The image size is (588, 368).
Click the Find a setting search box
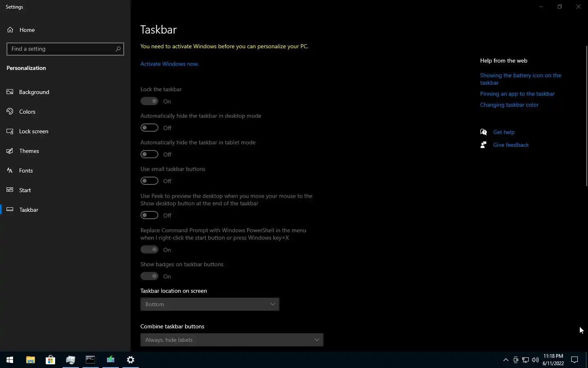(x=65, y=49)
